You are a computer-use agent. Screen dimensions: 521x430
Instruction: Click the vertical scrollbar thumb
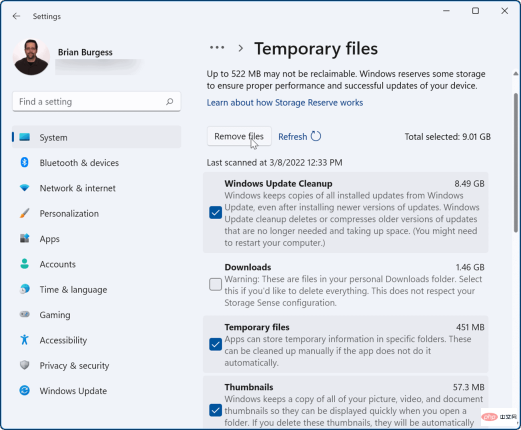516,163
